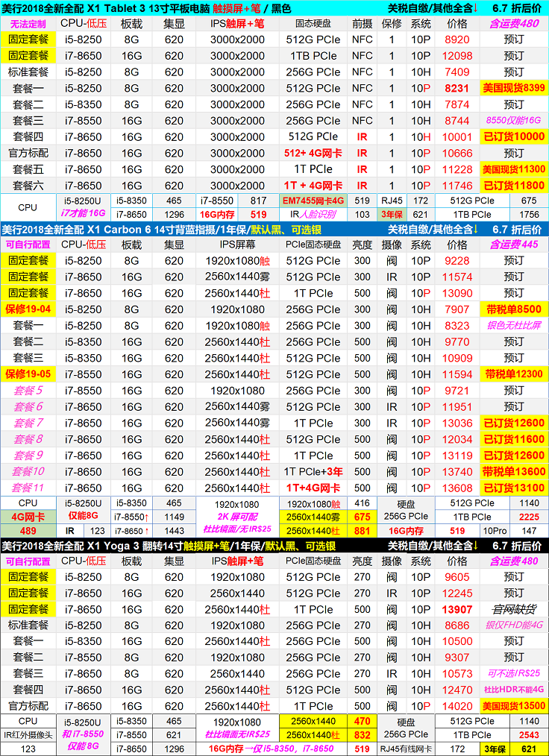Image resolution: width=549 pixels, height=756 pixels.
Task: Click the magenta note 银仅FHD能4G
Action: 514,626
